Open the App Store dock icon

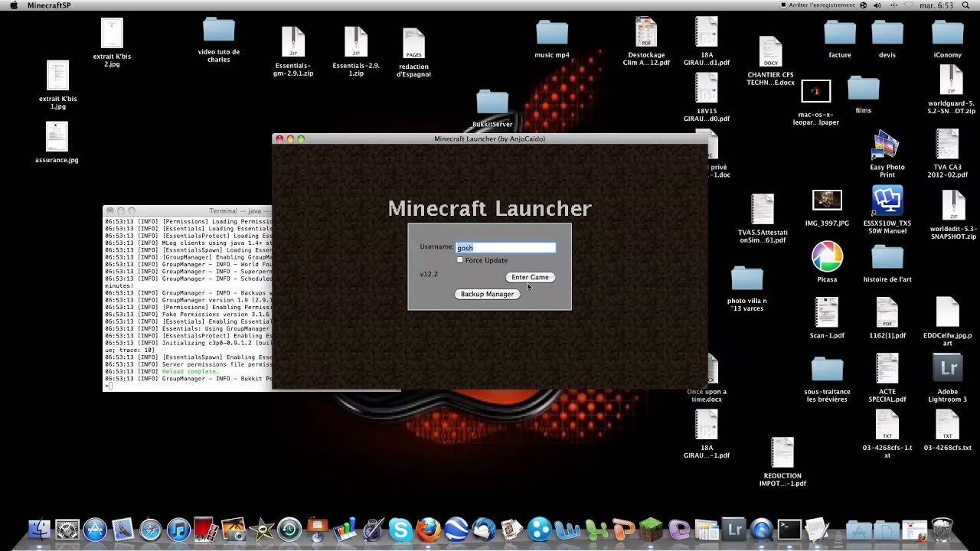[x=95, y=530]
